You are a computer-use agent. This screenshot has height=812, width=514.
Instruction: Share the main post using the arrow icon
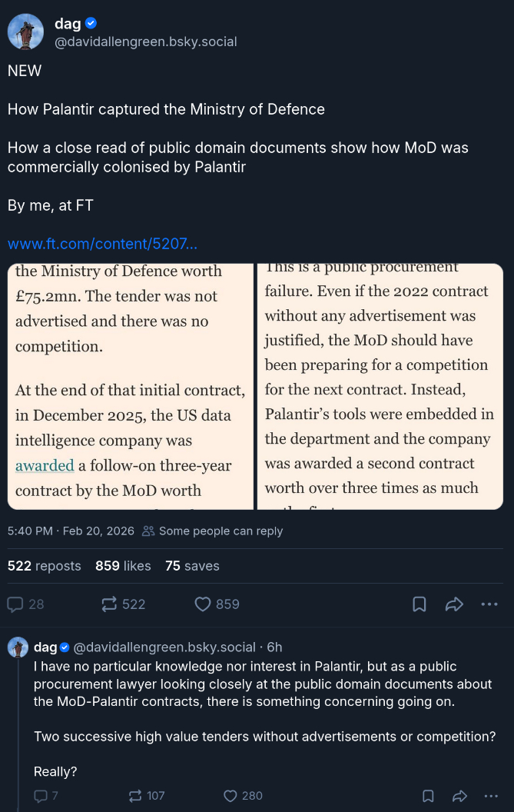(455, 604)
